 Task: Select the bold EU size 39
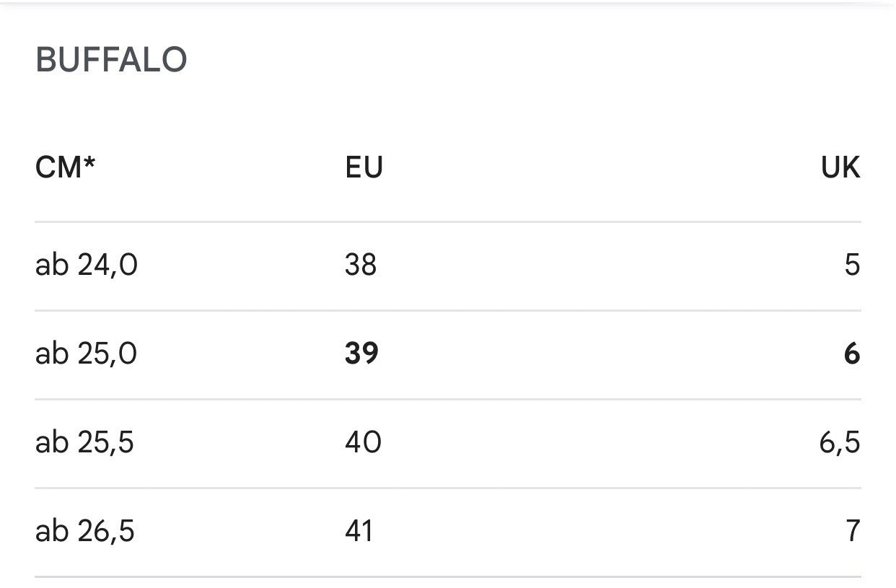(361, 354)
